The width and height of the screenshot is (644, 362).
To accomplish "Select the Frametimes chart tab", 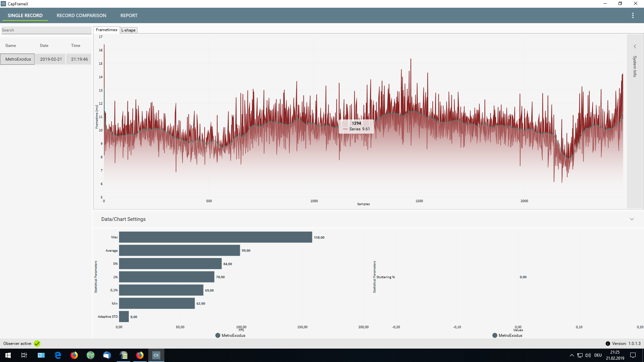I will click(x=106, y=30).
